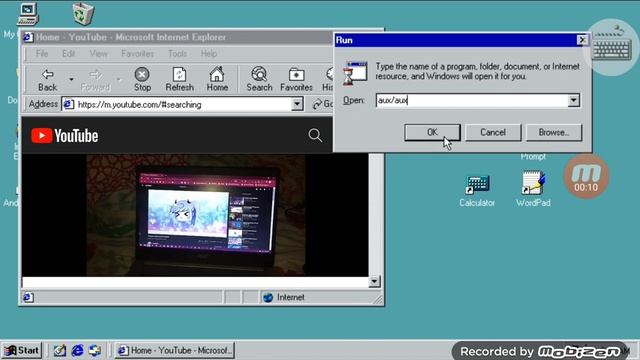Open the Favorites menu
Screen dimensions: 640x360
click(138, 53)
